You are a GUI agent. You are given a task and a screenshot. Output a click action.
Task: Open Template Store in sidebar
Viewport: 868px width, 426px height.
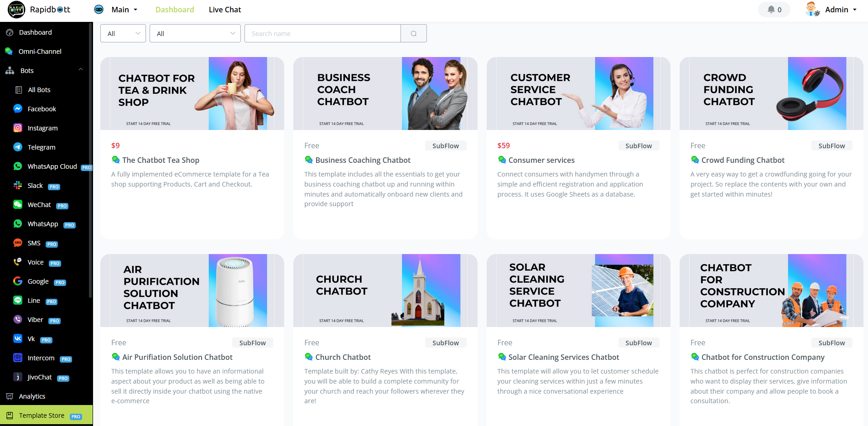tap(46, 416)
